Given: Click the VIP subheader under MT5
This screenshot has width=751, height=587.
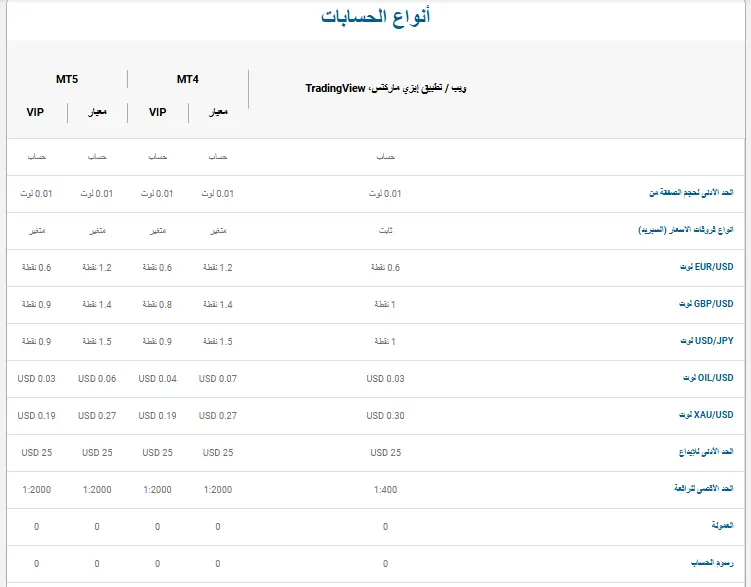Looking at the screenshot, I should pyautogui.click(x=35, y=112).
